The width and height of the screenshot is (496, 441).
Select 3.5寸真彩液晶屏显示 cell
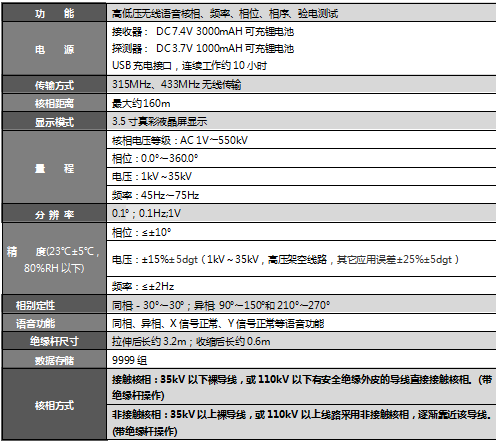coord(301,121)
